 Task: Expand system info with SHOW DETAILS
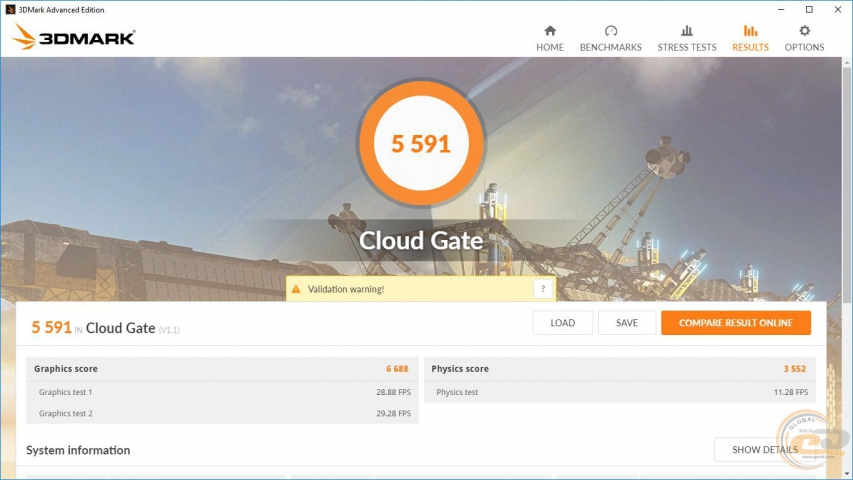(764, 450)
